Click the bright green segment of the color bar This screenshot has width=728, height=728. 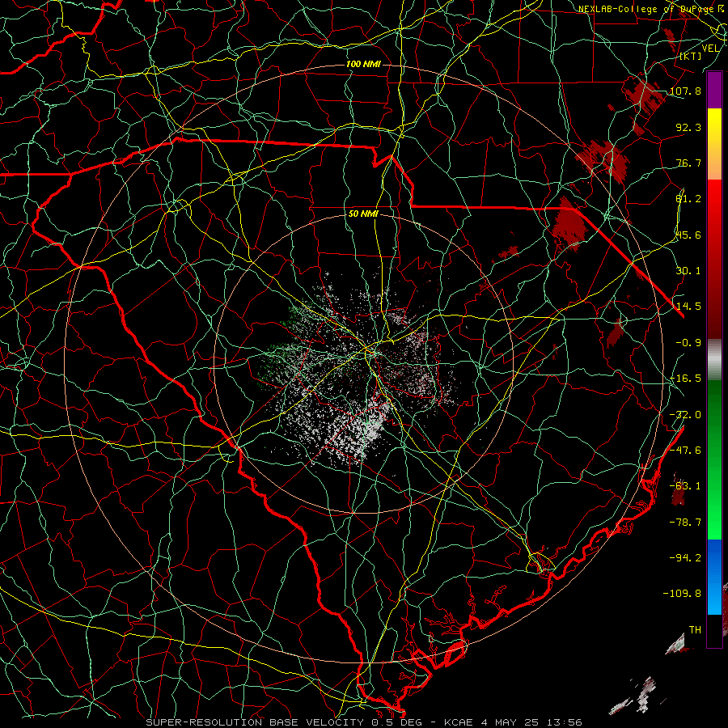pyautogui.click(x=714, y=460)
